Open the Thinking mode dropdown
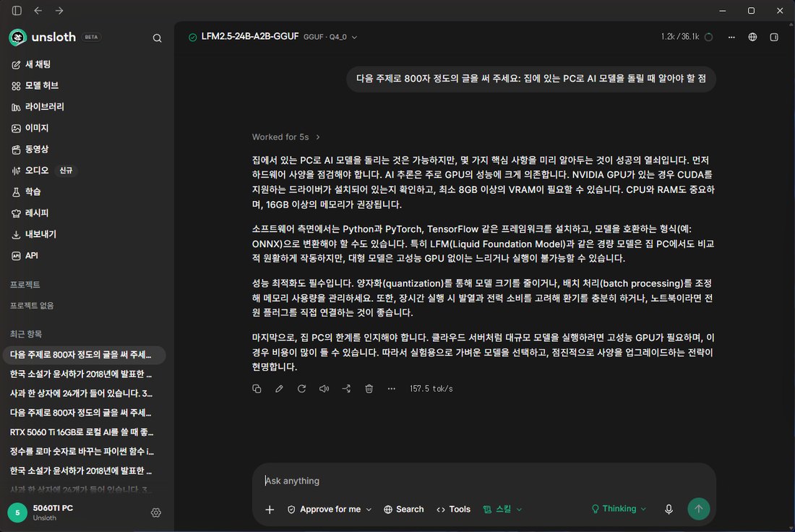 click(x=619, y=509)
